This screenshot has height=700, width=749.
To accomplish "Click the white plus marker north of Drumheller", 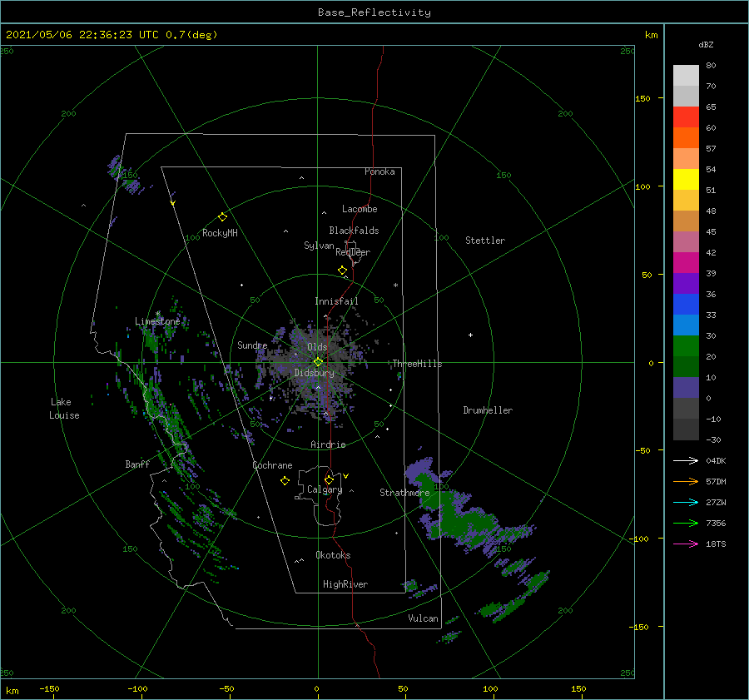I will point(470,335).
